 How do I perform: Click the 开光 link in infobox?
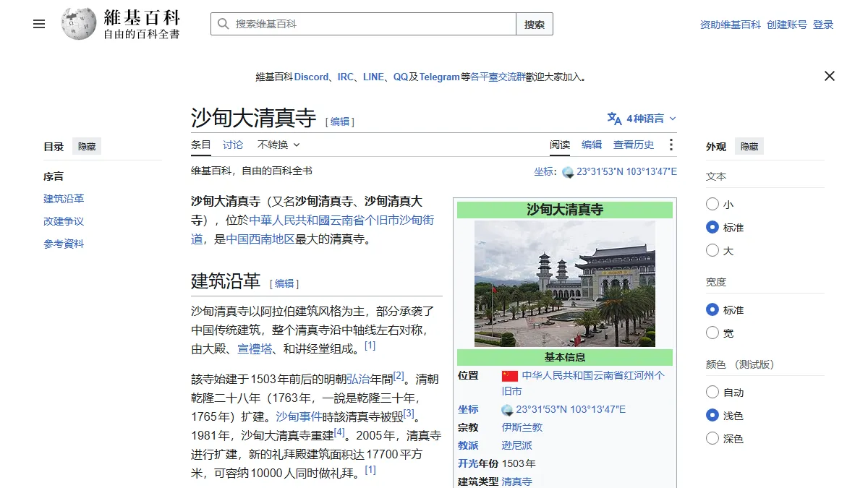coord(468,463)
